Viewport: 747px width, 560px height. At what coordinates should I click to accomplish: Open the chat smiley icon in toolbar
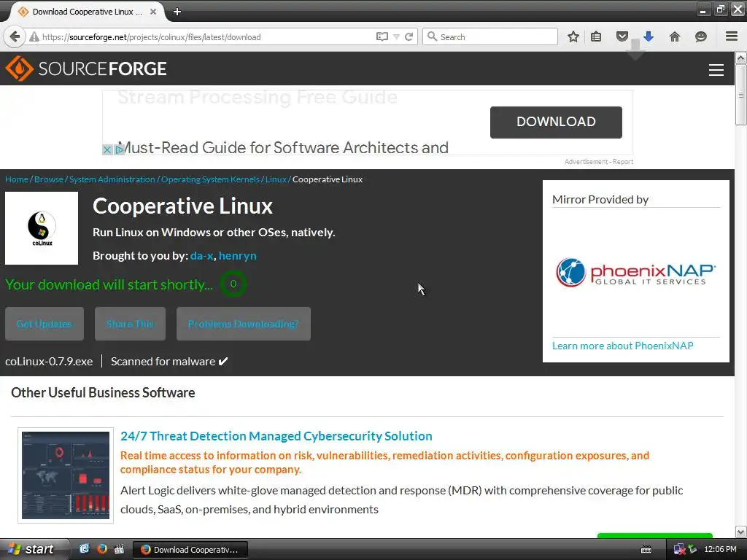[x=701, y=36]
